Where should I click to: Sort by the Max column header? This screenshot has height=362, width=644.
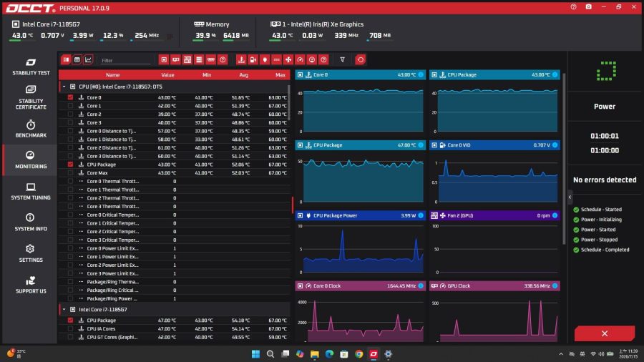280,74
